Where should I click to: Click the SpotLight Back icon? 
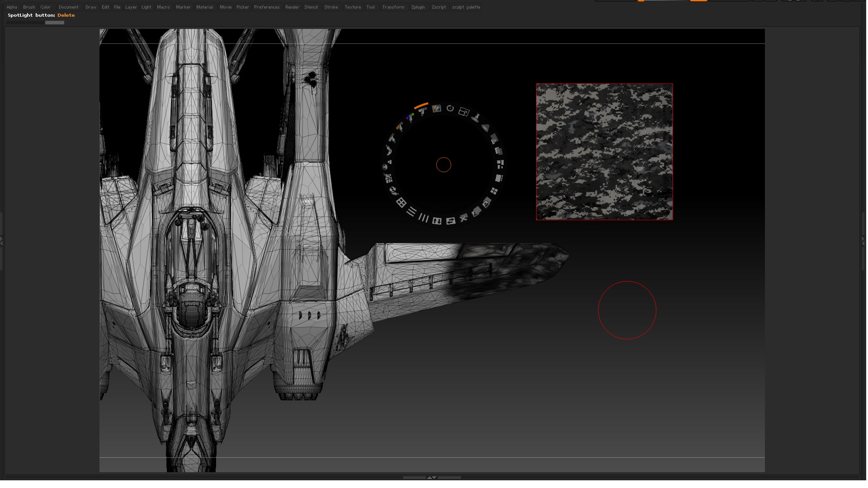coord(476,211)
